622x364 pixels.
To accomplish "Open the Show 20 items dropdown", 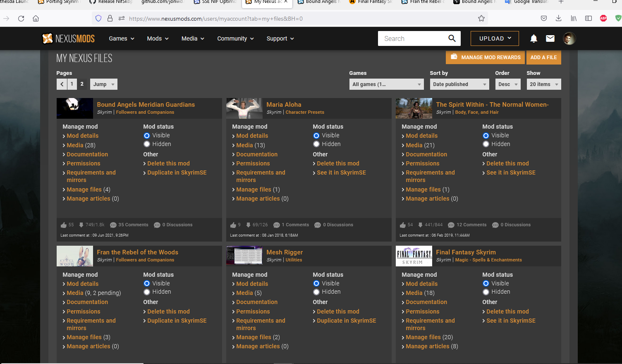I will pyautogui.click(x=543, y=84).
